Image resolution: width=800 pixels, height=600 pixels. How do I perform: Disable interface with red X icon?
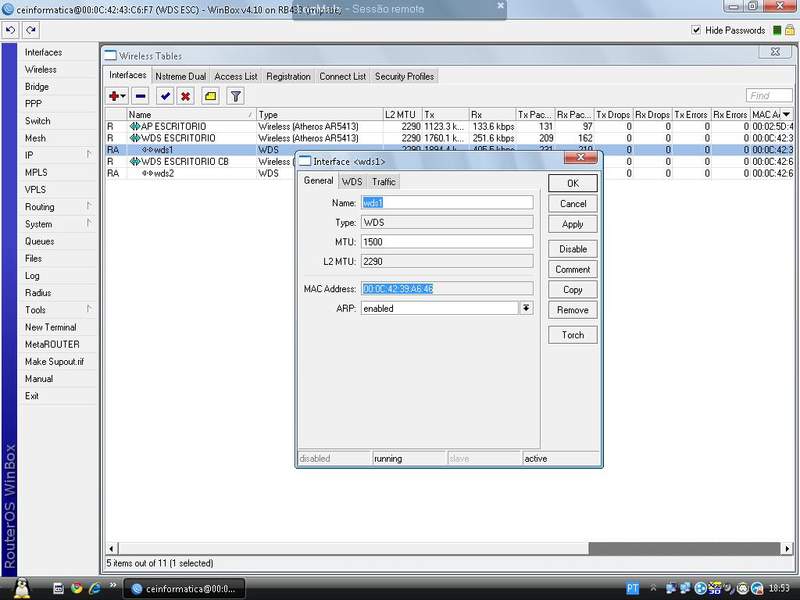click(185, 96)
